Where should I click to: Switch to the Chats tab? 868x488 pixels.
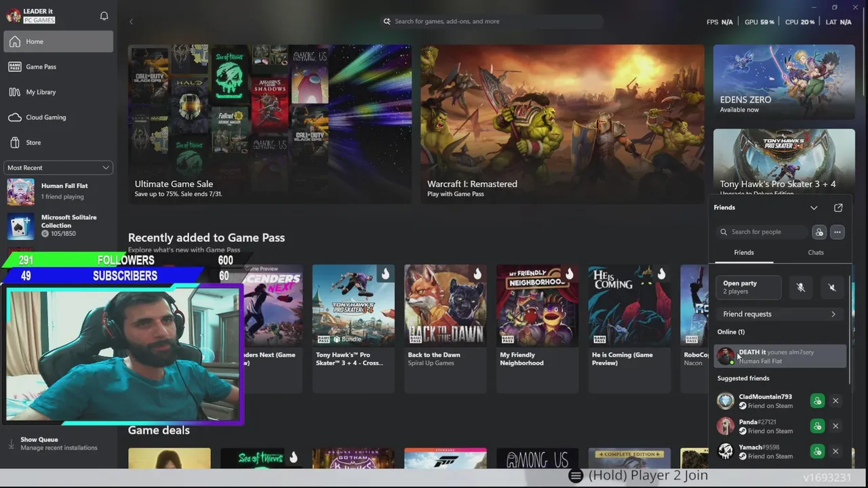coord(816,253)
